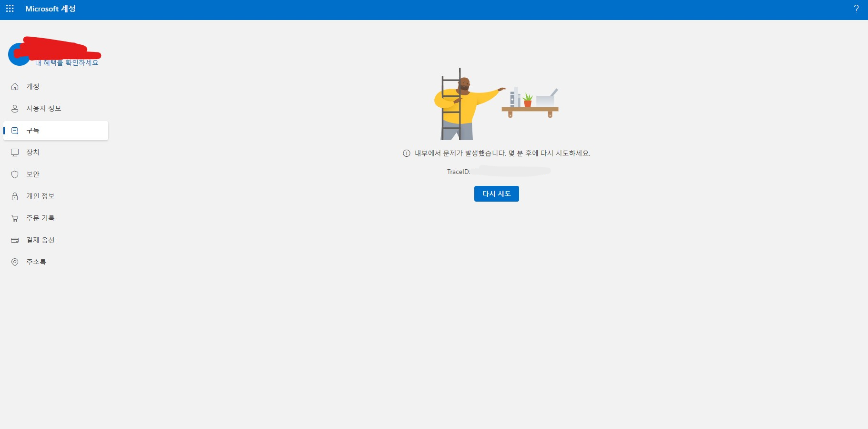Select the shield icon next to 보안
868x429 pixels.
pyautogui.click(x=15, y=174)
